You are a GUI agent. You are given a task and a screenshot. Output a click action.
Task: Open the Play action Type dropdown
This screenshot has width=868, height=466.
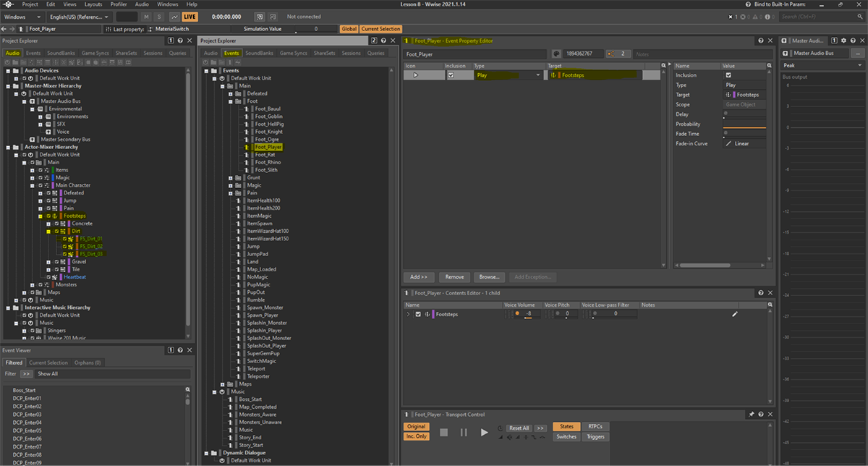pos(508,75)
